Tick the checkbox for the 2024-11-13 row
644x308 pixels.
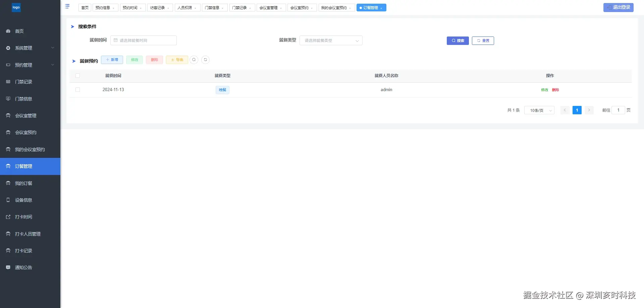(x=78, y=90)
